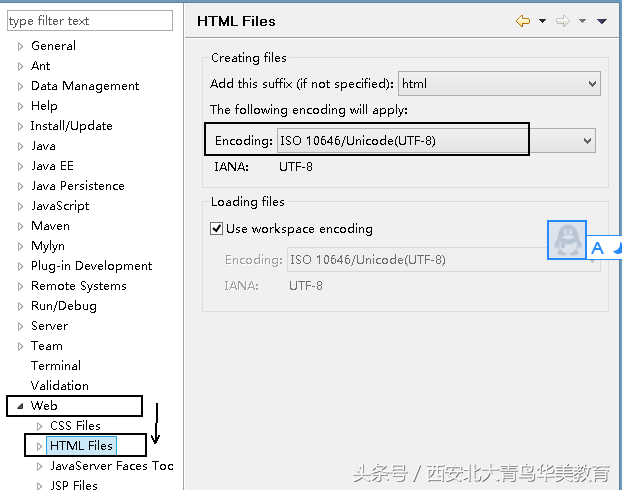
Task: Select HTML Files in the tree
Action: click(x=81, y=446)
